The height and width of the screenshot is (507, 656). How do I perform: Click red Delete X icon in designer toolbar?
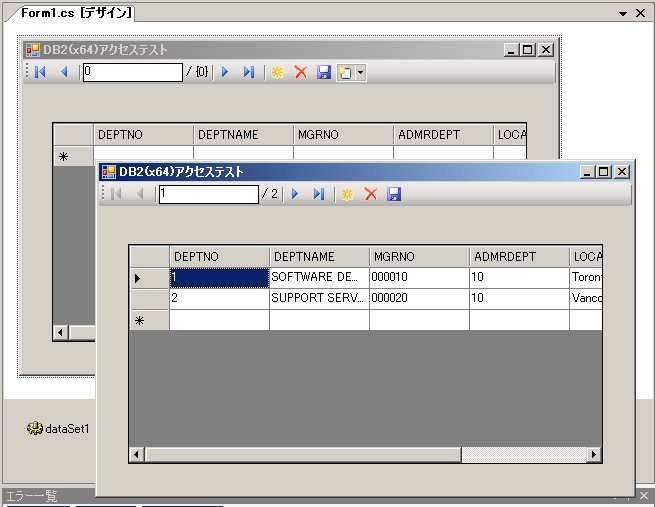click(300, 72)
